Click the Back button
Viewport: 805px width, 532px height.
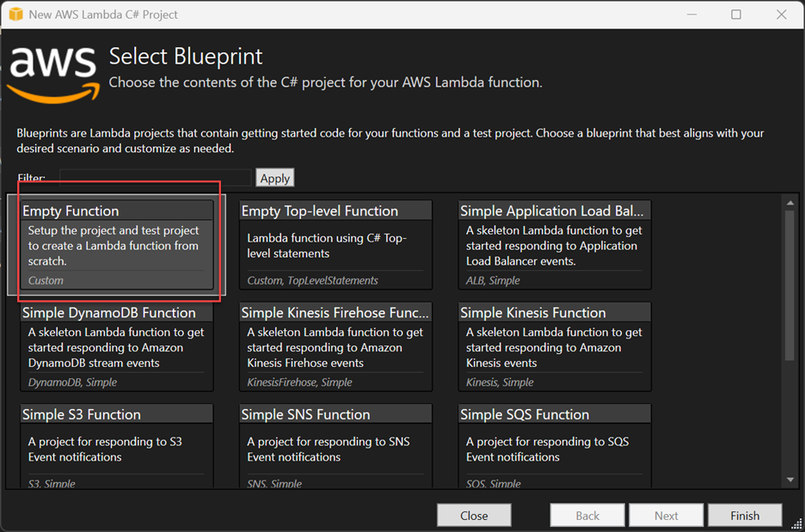tap(587, 515)
